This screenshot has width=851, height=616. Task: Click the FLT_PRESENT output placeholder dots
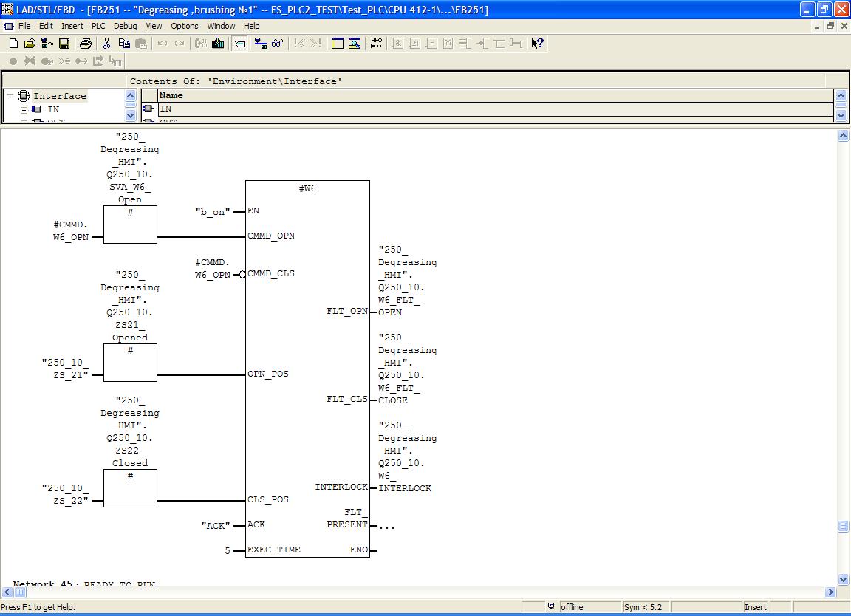point(386,526)
